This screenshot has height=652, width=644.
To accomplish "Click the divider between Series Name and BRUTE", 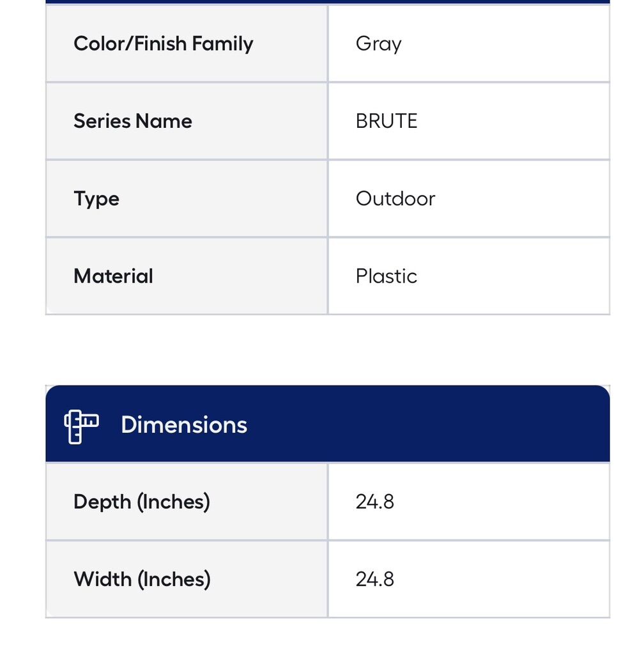I will (x=328, y=121).
